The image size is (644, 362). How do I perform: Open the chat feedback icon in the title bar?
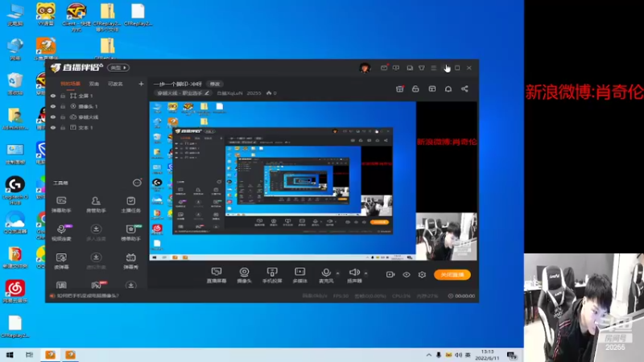coord(396,68)
